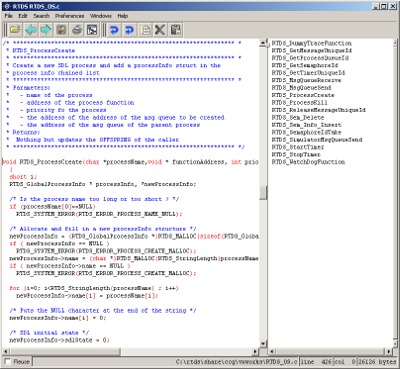Click the 'short i;' declaration line
Screen dimensions: 400x369
[x=23, y=176]
